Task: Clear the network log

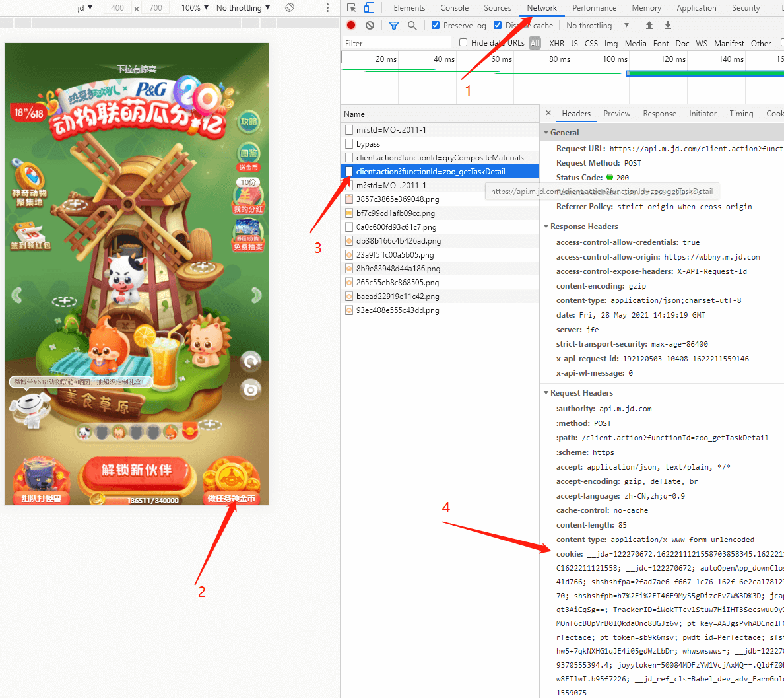Action: pyautogui.click(x=370, y=25)
